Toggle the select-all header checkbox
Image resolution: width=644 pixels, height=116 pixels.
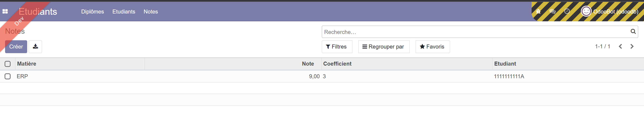pyautogui.click(x=8, y=64)
